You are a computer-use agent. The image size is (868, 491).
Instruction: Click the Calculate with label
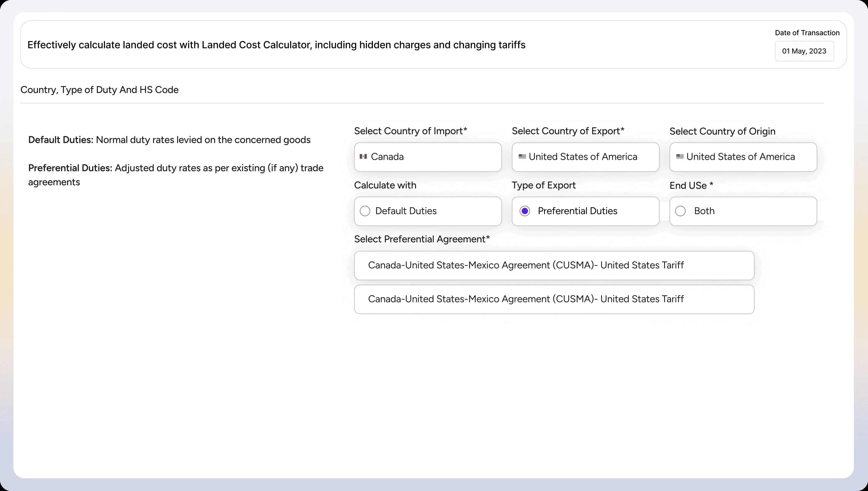(x=385, y=185)
